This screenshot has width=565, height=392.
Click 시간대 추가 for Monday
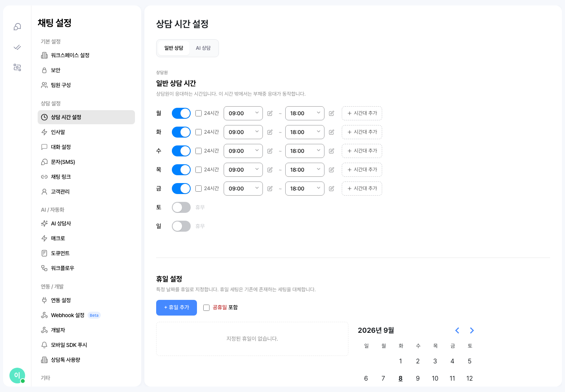362,113
